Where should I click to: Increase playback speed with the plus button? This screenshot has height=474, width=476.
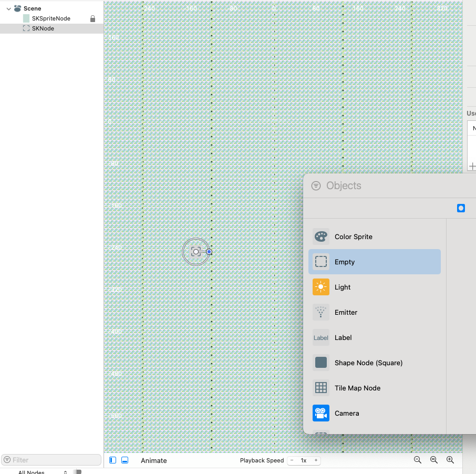pos(316,460)
